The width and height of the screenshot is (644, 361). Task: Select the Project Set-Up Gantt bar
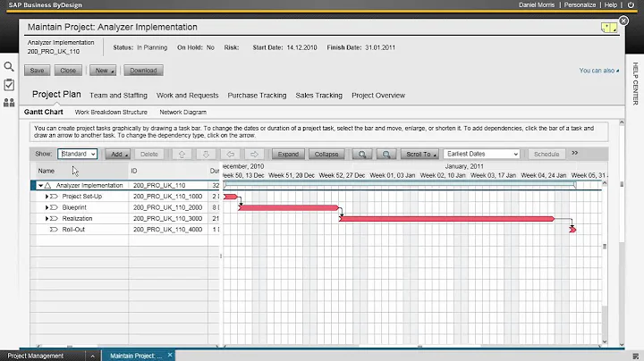(231, 197)
